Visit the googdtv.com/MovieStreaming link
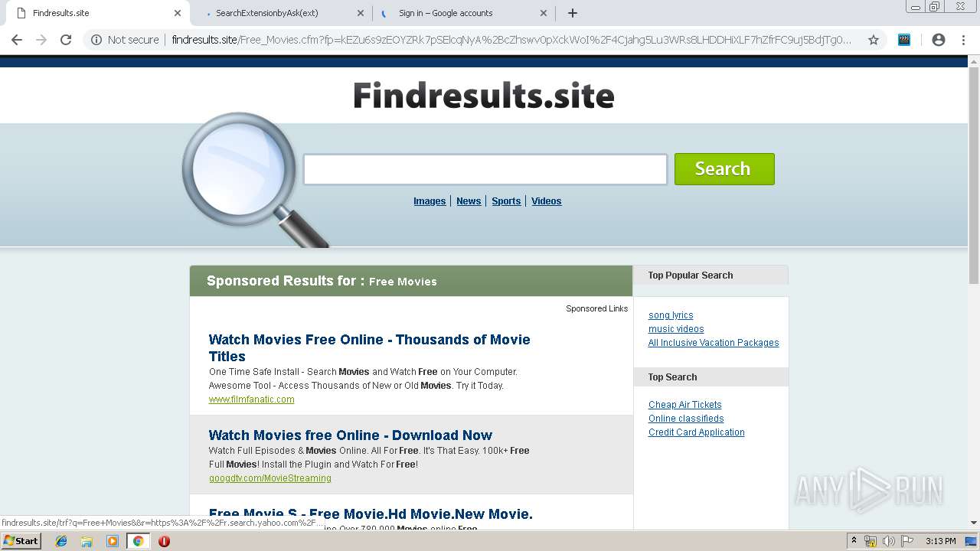This screenshot has height=551, width=980. [270, 478]
